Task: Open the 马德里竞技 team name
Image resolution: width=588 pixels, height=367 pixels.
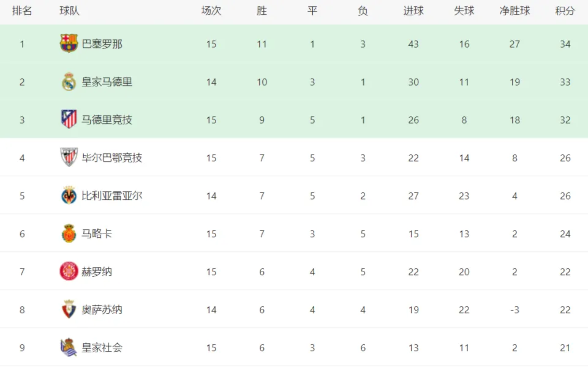Action: (107, 119)
